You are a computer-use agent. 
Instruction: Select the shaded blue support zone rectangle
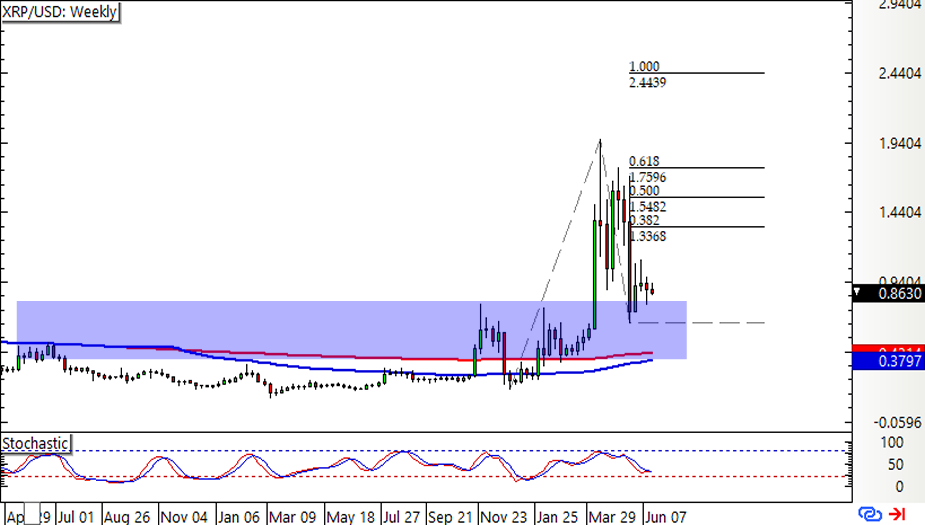(352, 330)
